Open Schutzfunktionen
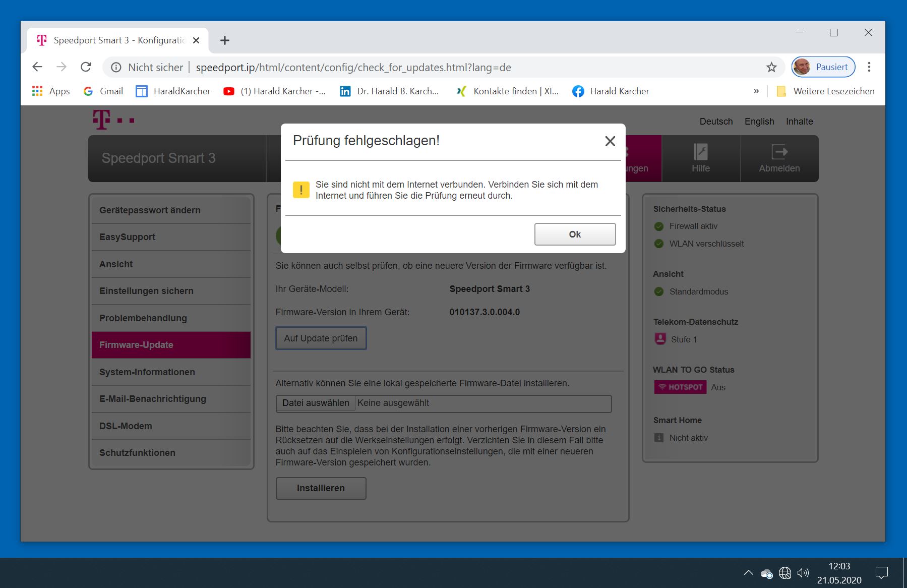This screenshot has height=588, width=907. coord(171,453)
